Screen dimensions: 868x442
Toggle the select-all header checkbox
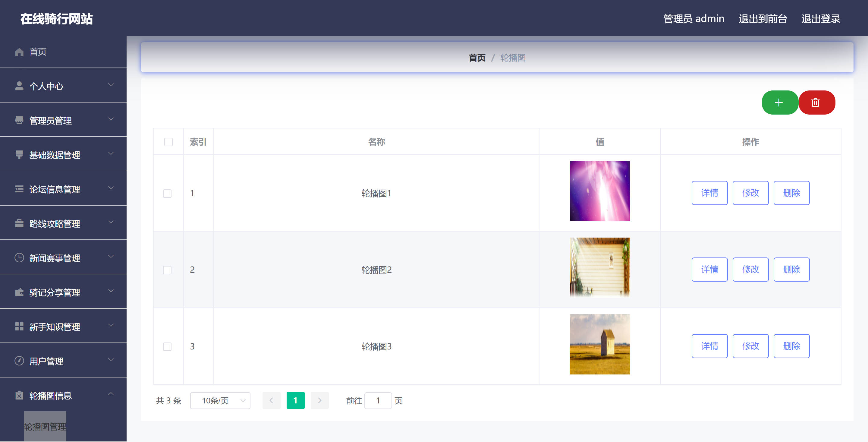[168, 142]
